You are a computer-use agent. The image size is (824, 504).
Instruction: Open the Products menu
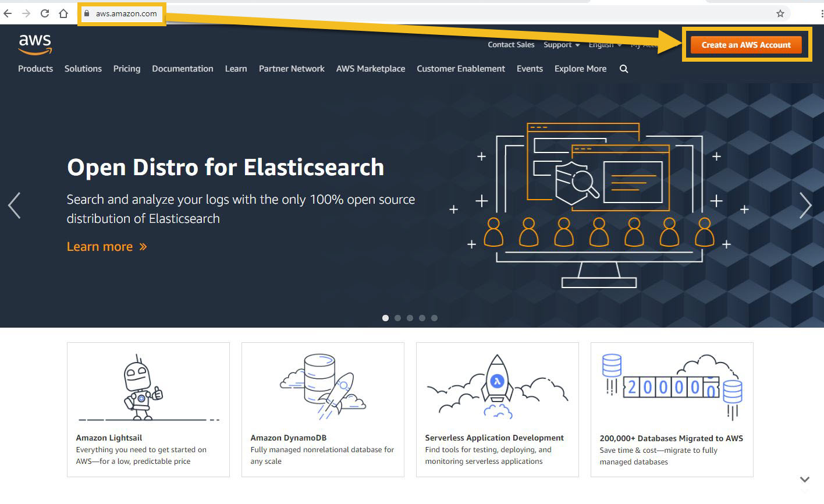(x=35, y=69)
